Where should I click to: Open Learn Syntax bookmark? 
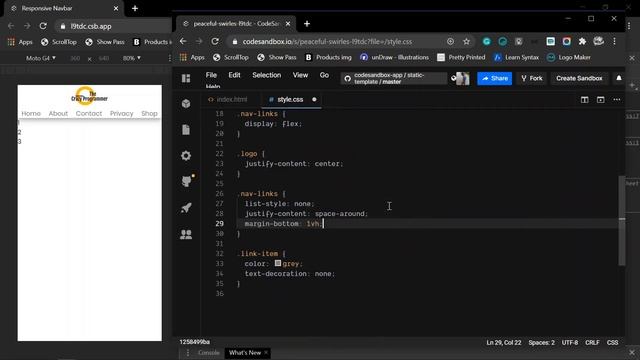pyautogui.click(x=516, y=58)
